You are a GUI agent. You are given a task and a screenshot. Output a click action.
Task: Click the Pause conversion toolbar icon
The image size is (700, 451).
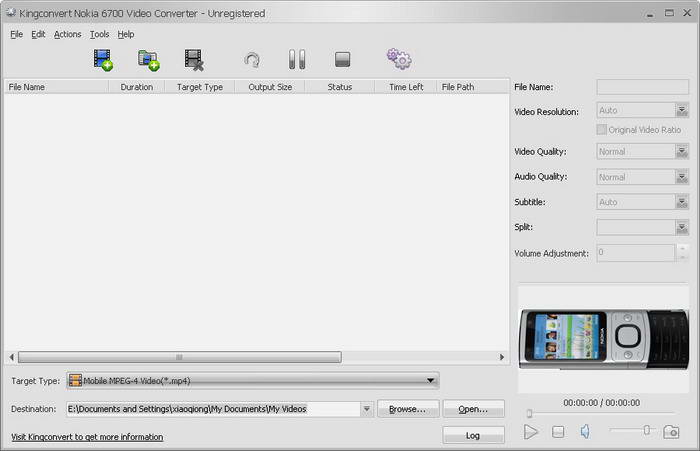pyautogui.click(x=297, y=59)
